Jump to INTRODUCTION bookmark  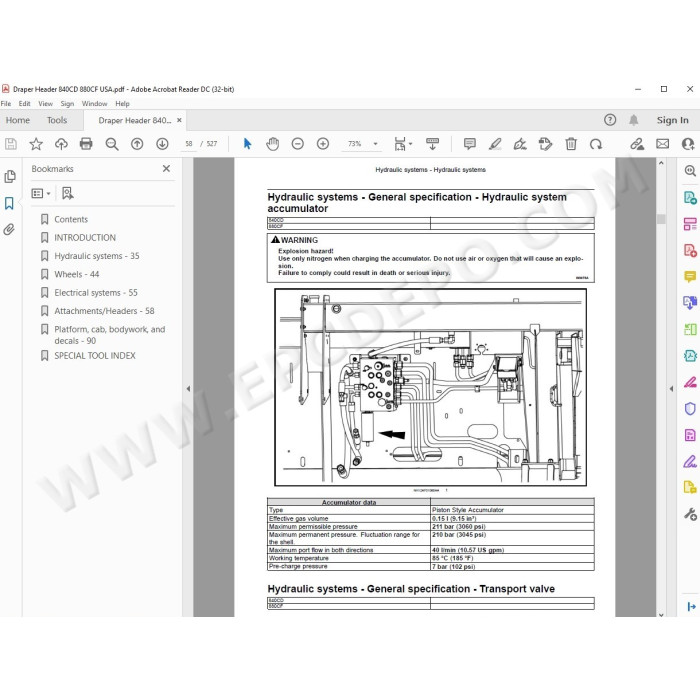pos(85,238)
